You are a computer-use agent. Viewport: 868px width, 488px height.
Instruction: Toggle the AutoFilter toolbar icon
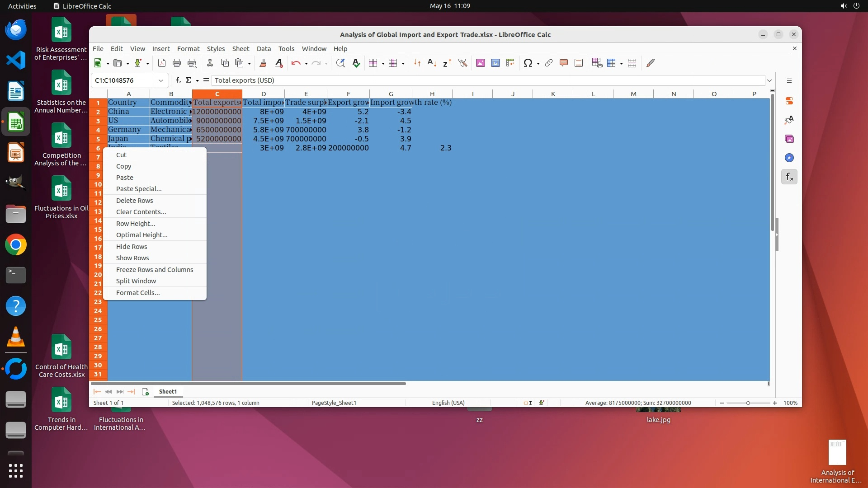coord(462,63)
